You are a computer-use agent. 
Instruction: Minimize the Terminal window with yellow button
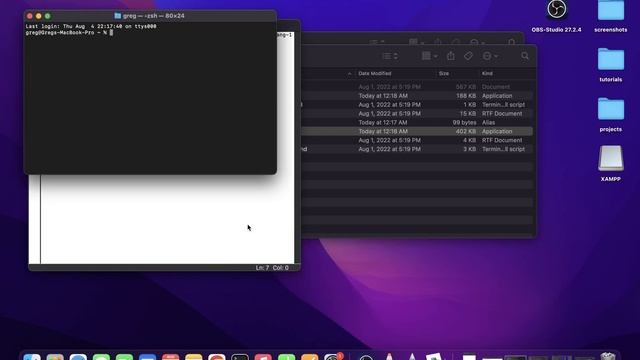38,16
